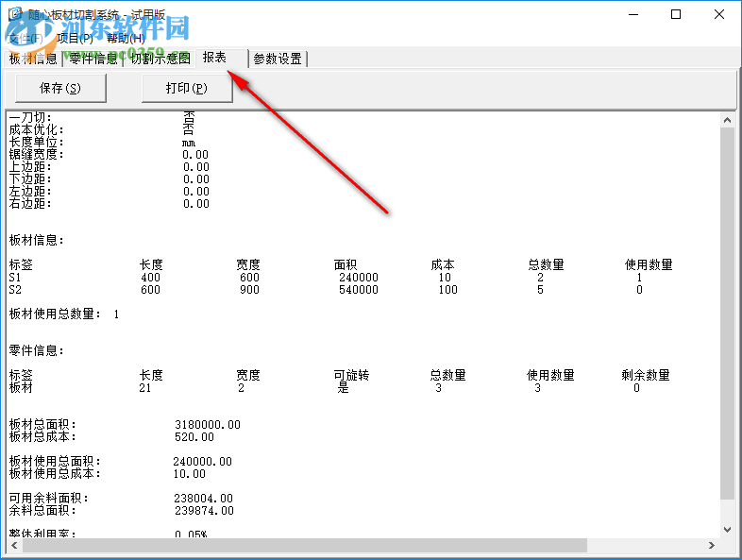742x560 pixels.
Task: Click the S2 width value 900
Action: (249, 290)
